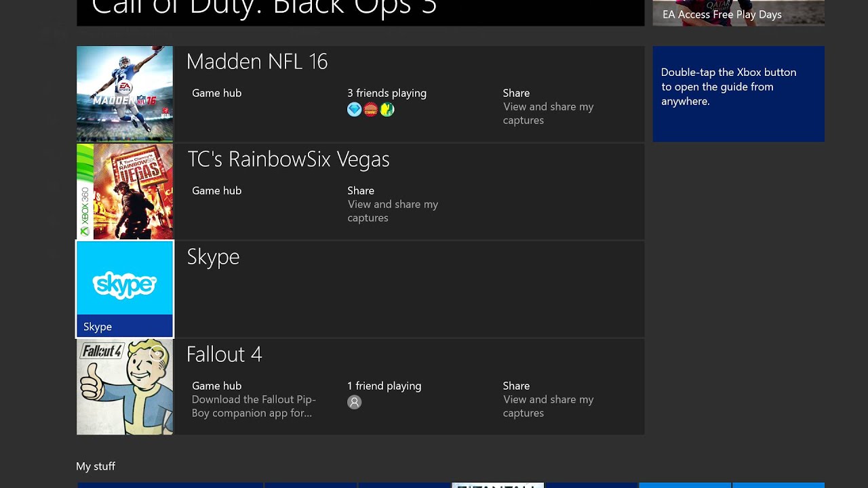View 3 friends playing Madden NFL 16
Image resolution: width=868 pixels, height=488 pixels.
(x=387, y=101)
